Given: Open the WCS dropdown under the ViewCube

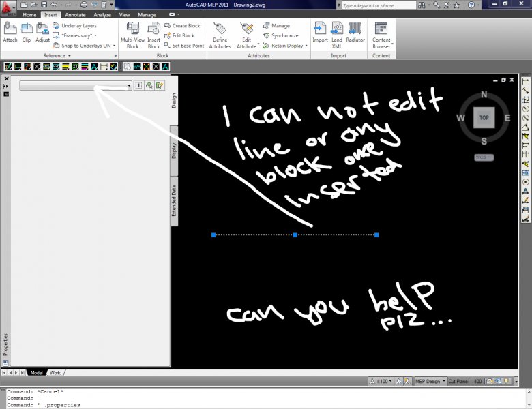Looking at the screenshot, I should 484,157.
